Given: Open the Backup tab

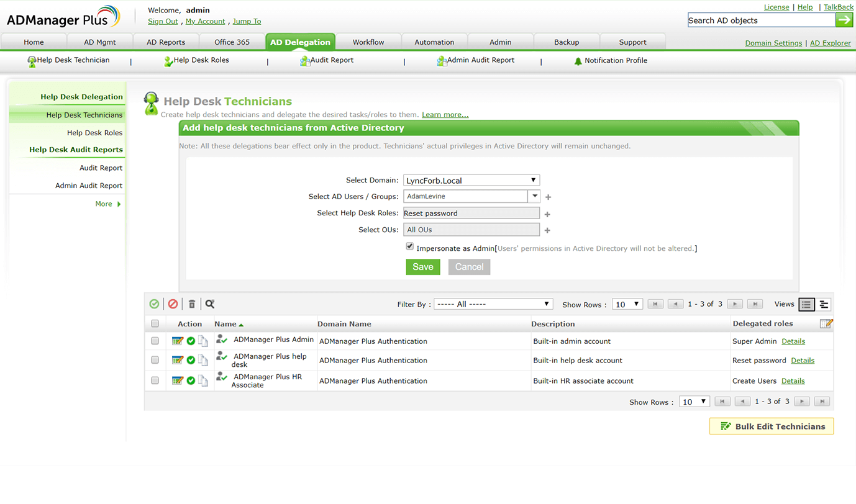Looking at the screenshot, I should pyautogui.click(x=567, y=42).
